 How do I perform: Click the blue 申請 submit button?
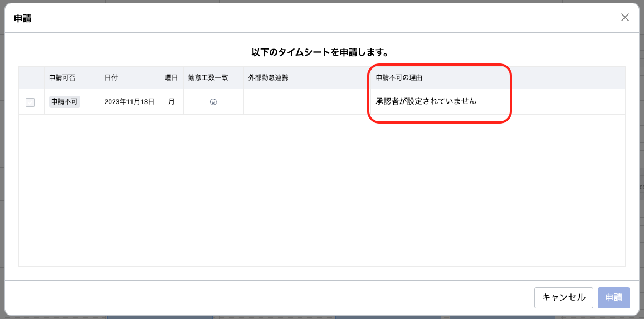tap(613, 298)
